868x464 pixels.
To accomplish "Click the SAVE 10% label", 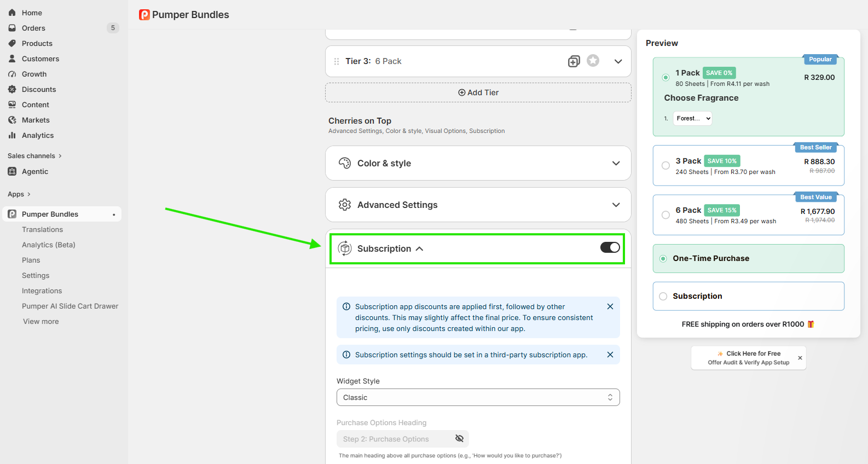I will pyautogui.click(x=722, y=161).
